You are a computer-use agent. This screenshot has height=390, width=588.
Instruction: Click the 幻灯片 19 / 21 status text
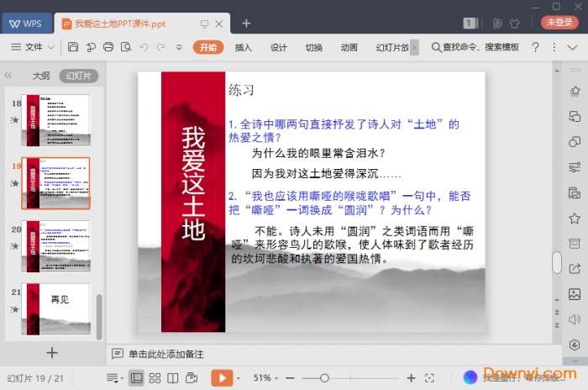coord(35,378)
